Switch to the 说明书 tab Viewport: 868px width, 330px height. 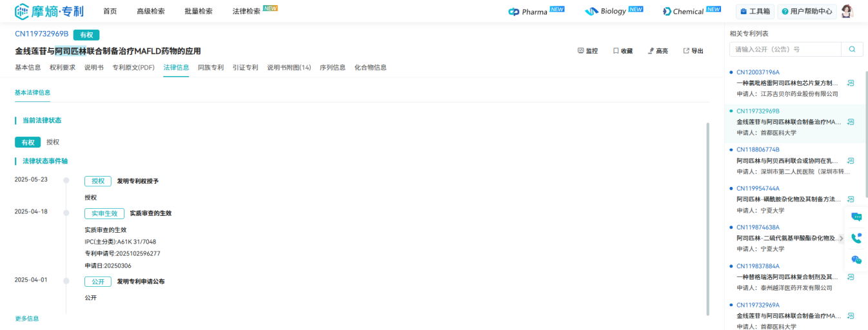pyautogui.click(x=94, y=68)
